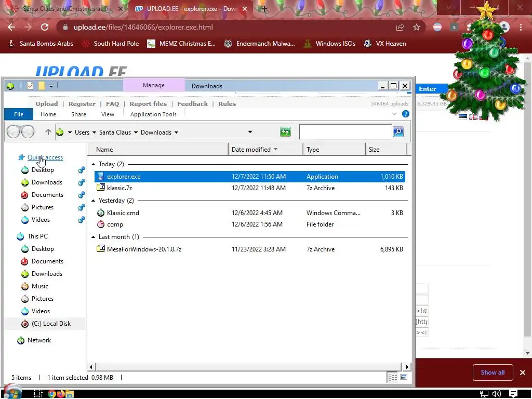The height and width of the screenshot is (399, 532).
Task: Open Windows ISOs bookmark
Action: 329,44
